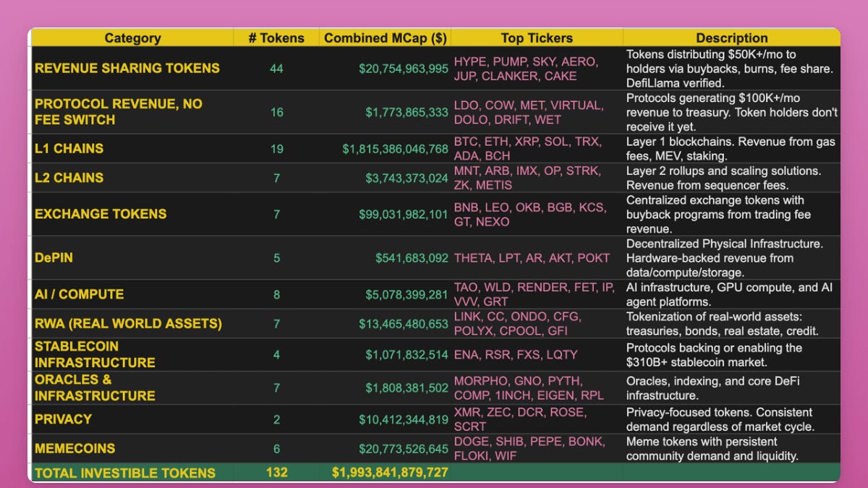Click the TOTAL INVESTIBLE TOKENS cell
This screenshot has height=488, width=868.
pyautogui.click(x=132, y=473)
